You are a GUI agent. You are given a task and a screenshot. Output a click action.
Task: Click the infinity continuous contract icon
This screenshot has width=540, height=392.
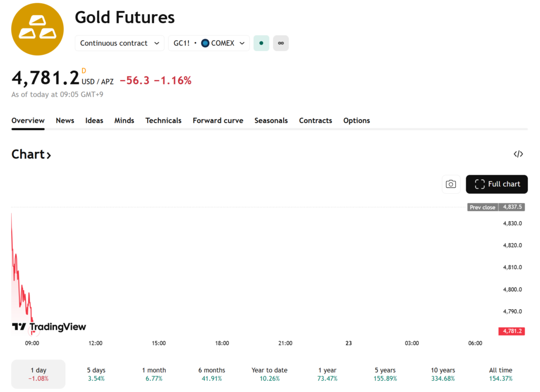281,43
